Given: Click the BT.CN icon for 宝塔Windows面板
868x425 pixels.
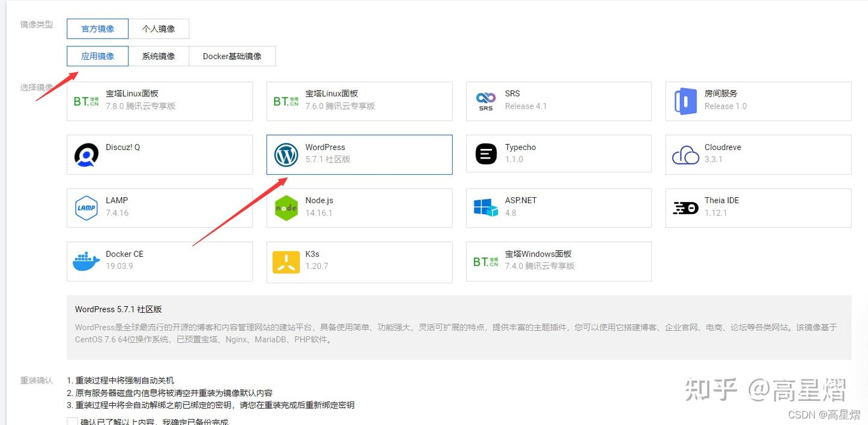Looking at the screenshot, I should tap(486, 262).
